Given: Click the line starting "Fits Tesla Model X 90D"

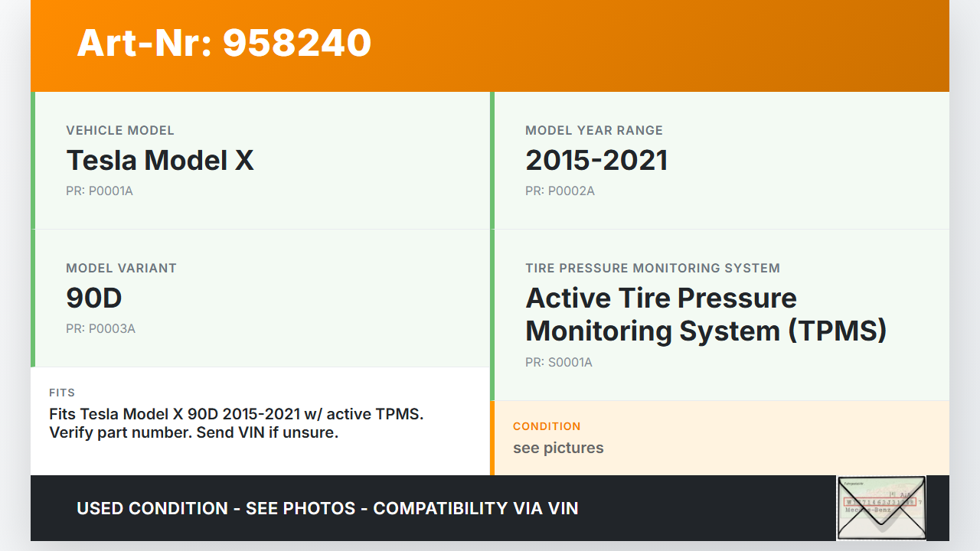Looking at the screenshot, I should click(236, 414).
